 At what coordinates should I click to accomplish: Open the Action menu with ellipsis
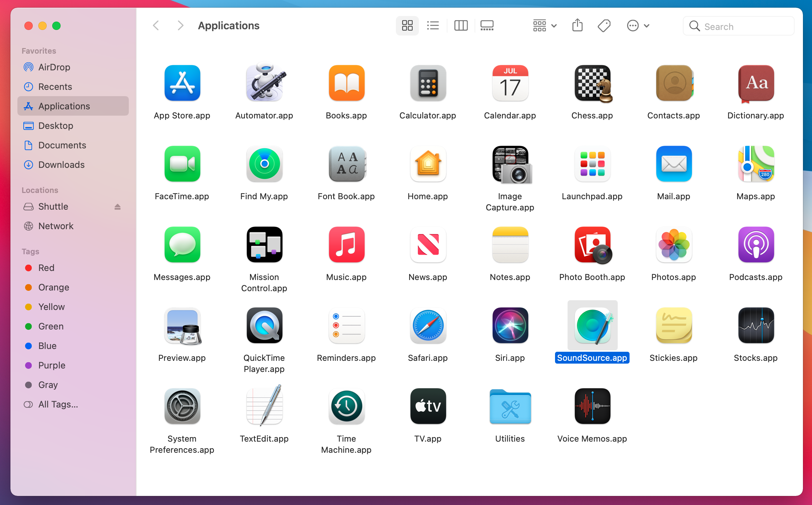coord(638,25)
